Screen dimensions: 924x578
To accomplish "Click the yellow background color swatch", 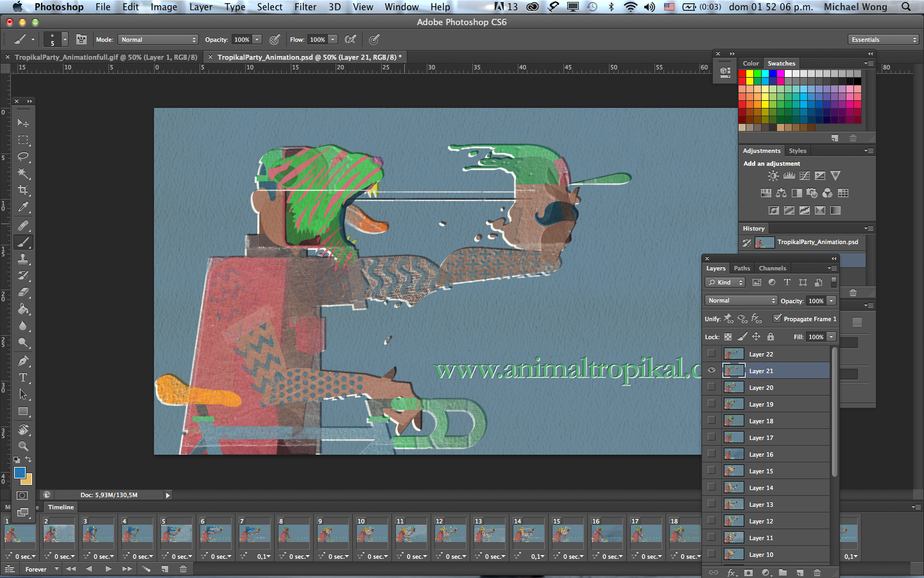I will click(28, 480).
